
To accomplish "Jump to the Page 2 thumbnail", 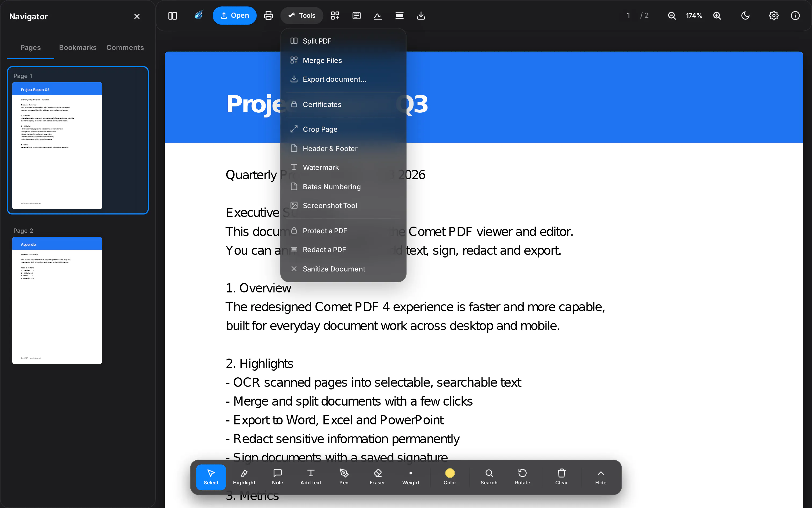I will pos(57,300).
